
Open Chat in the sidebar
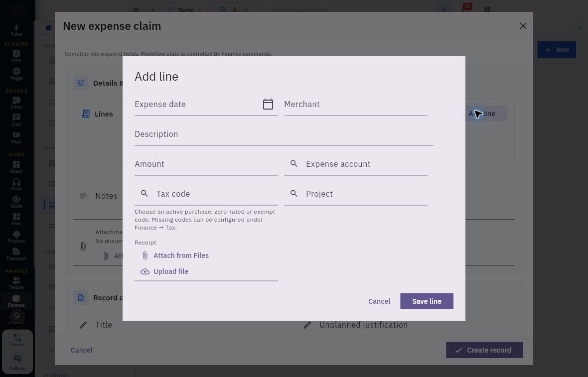coord(16,121)
